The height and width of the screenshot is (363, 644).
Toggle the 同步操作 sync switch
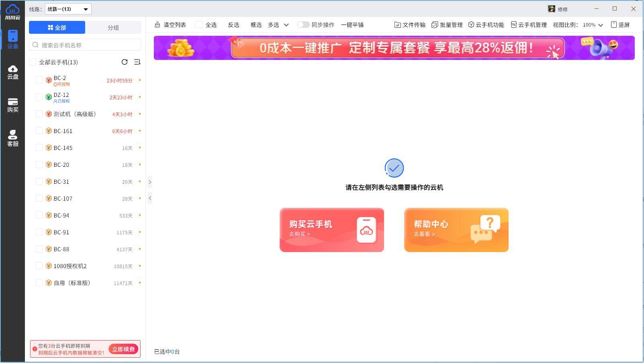coord(303,25)
